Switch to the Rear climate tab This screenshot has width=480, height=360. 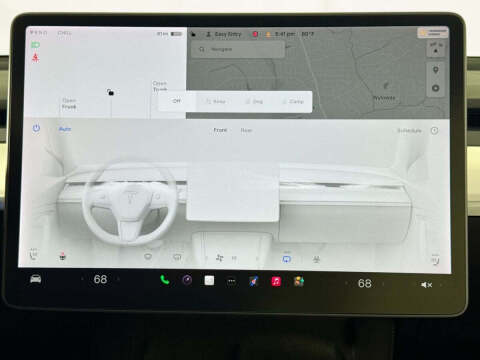(x=246, y=130)
